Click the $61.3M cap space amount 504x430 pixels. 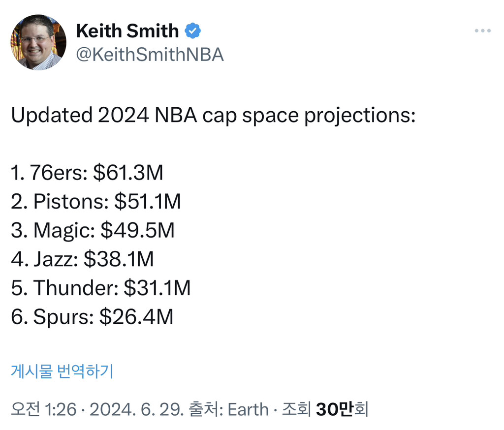(x=128, y=173)
